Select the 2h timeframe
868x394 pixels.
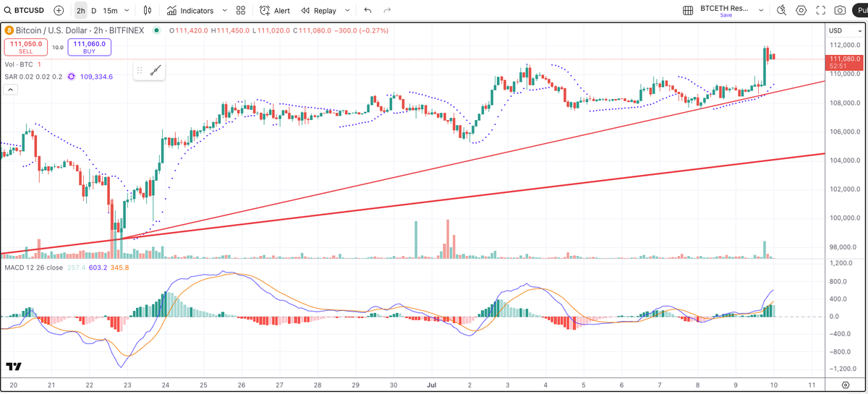tap(80, 11)
